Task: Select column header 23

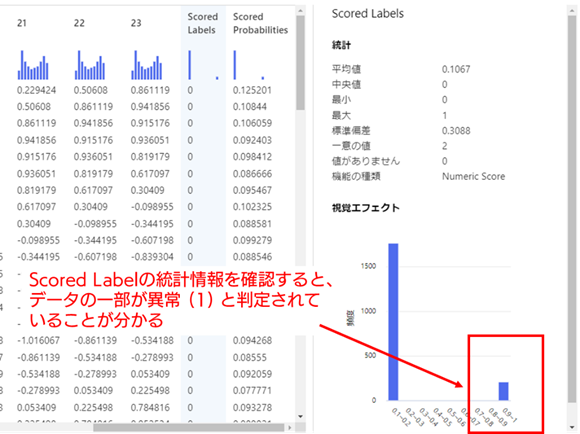Action: [136, 23]
